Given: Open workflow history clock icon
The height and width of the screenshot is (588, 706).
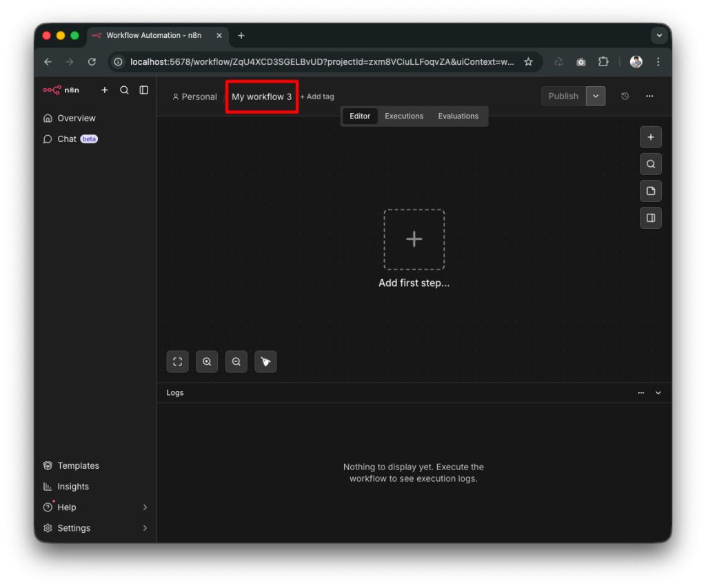Looking at the screenshot, I should click(625, 97).
